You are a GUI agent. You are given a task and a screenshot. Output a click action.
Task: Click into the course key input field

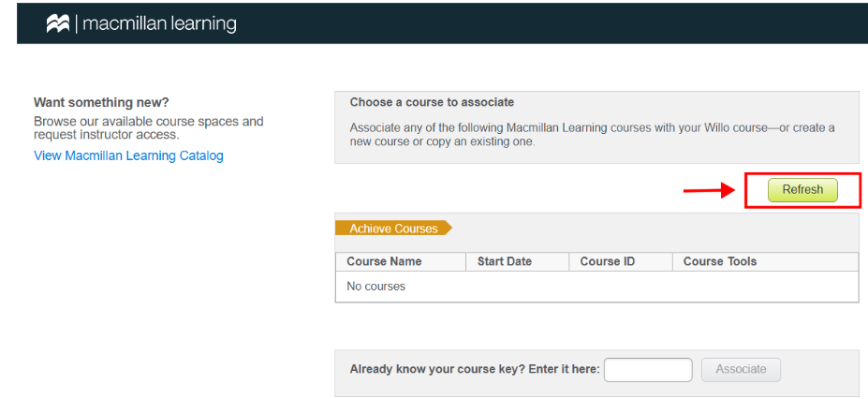click(x=648, y=370)
